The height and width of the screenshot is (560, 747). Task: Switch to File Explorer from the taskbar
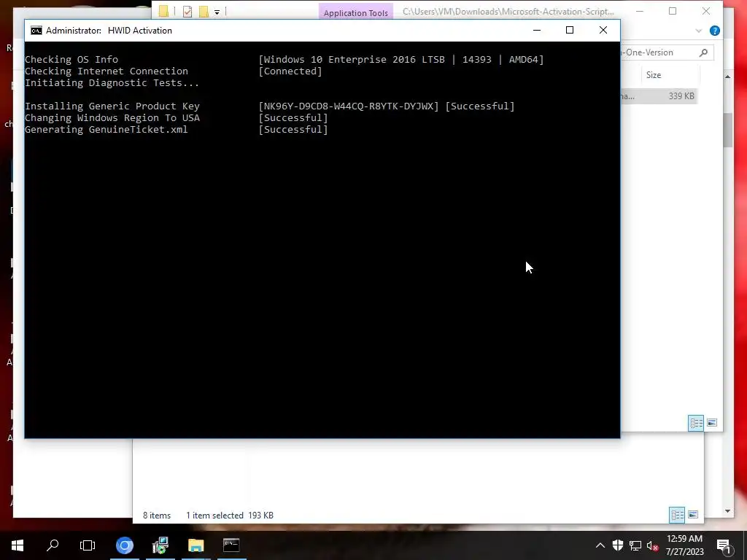(x=196, y=545)
